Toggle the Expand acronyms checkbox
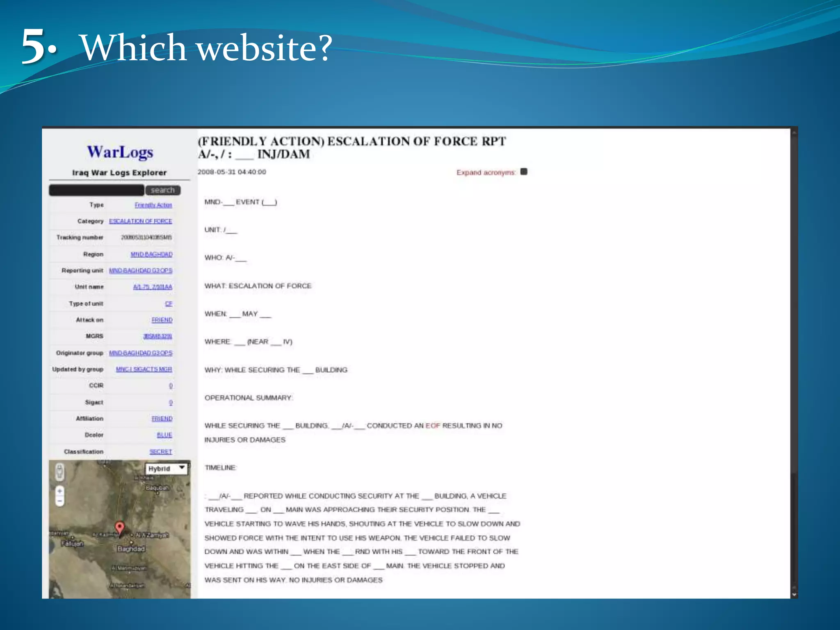The image size is (840, 630). click(x=524, y=171)
